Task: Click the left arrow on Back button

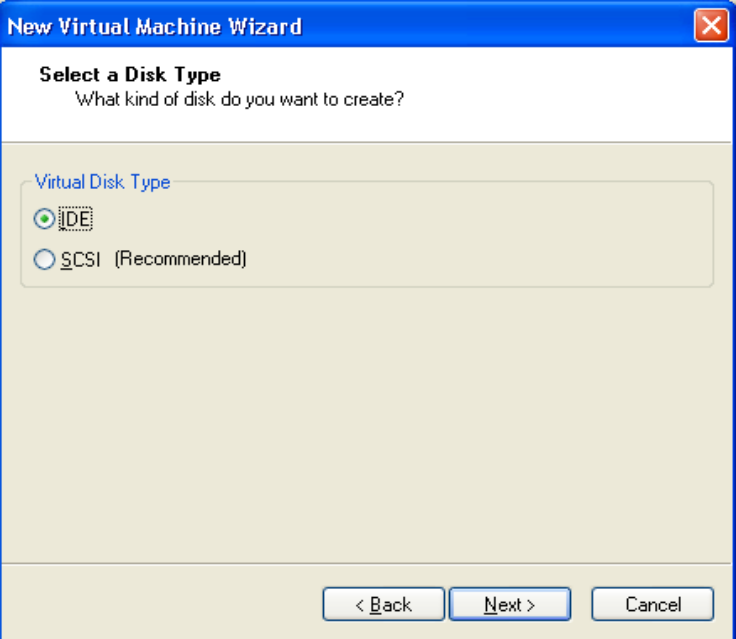Action: click(361, 605)
